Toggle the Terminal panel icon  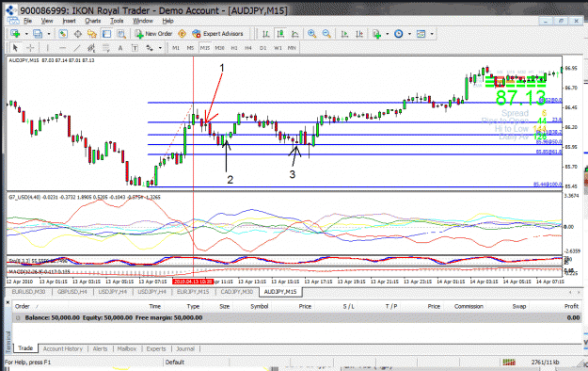coord(106,34)
